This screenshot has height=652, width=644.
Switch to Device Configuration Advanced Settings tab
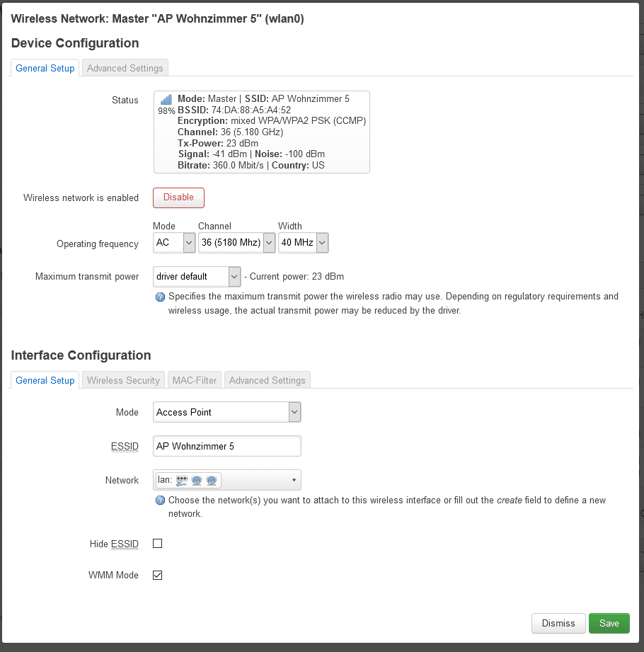[125, 69]
